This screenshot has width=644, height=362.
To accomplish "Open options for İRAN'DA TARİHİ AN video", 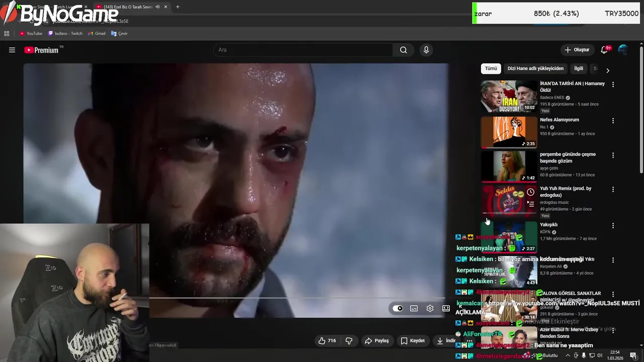I will pyautogui.click(x=613, y=84).
